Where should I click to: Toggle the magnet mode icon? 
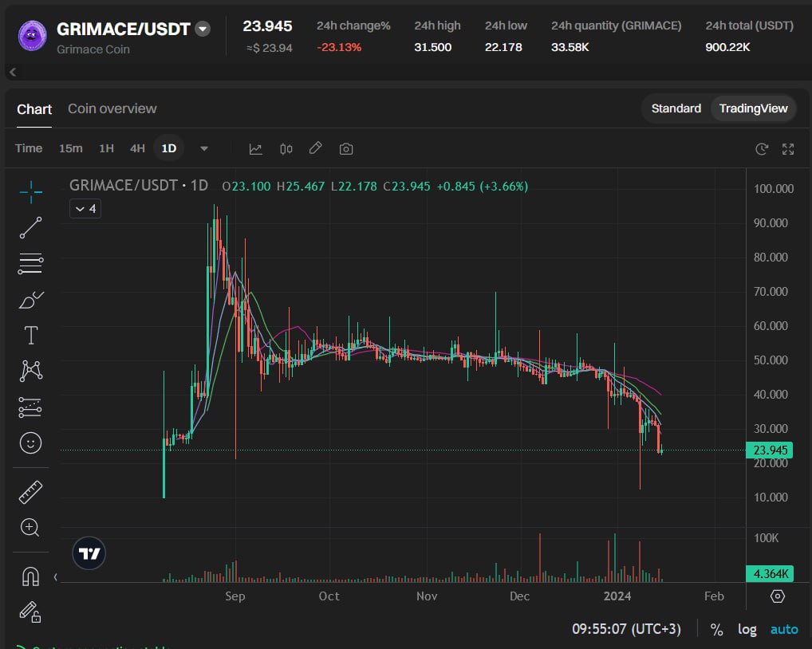pos(30,576)
